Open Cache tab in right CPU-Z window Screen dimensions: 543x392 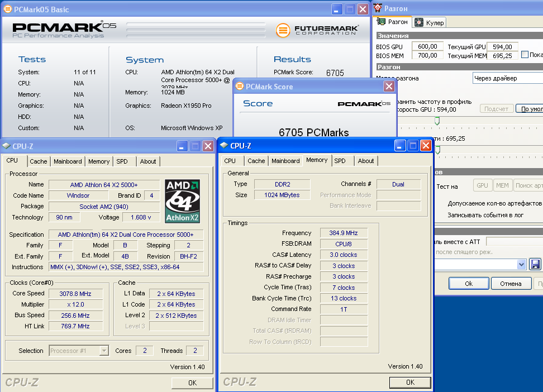[256, 161]
